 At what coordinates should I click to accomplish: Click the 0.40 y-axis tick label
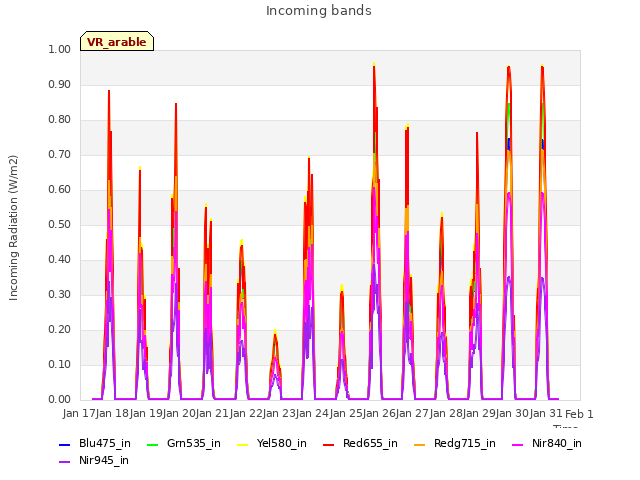tap(60, 260)
